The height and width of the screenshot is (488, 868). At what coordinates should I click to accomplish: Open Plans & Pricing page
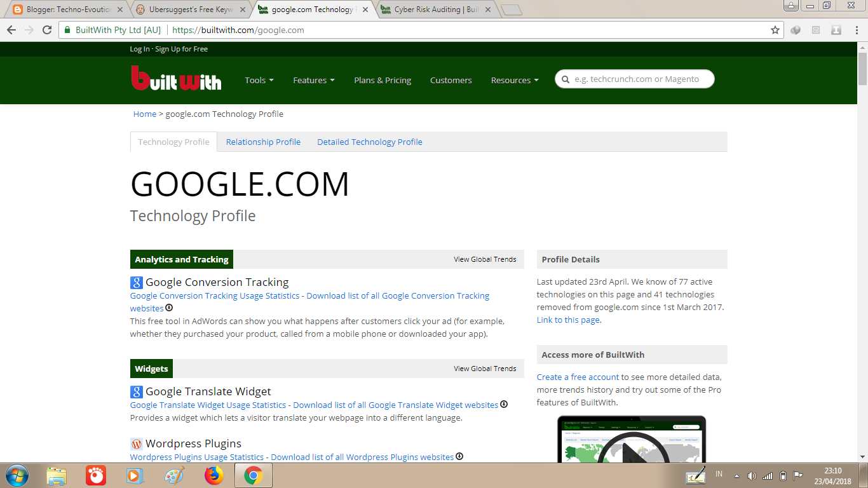pos(383,80)
